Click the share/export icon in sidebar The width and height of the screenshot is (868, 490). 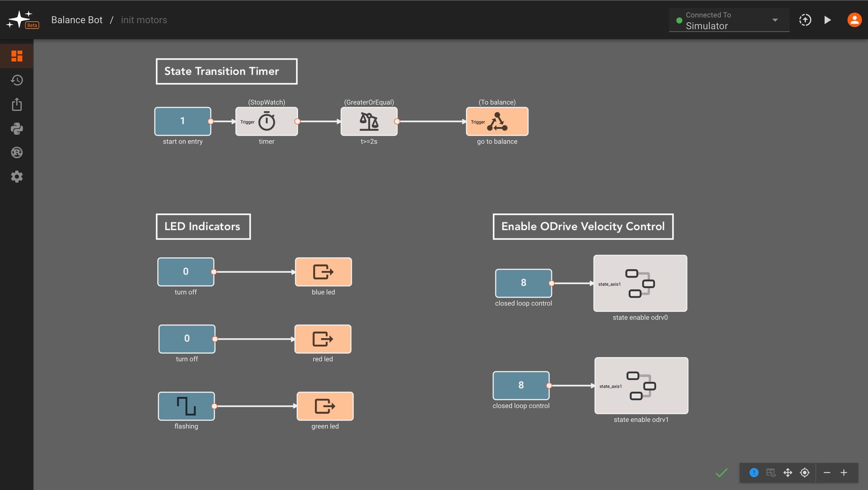pos(16,105)
